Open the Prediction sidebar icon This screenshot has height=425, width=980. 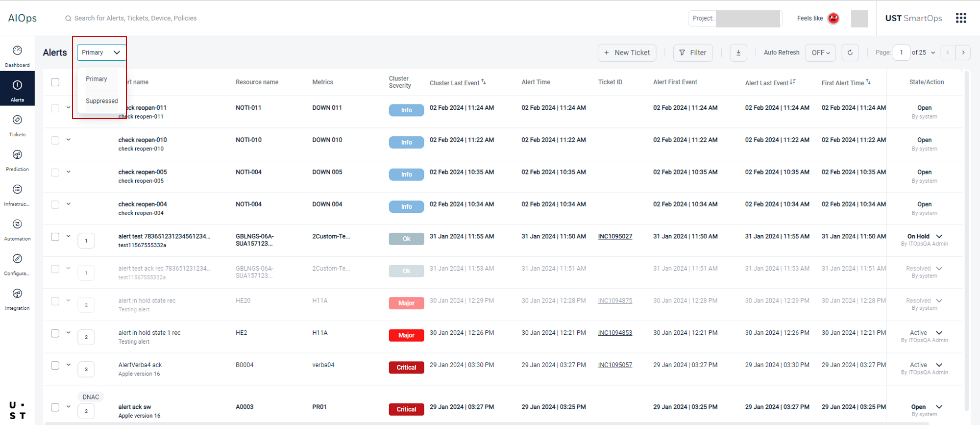pos(17,155)
